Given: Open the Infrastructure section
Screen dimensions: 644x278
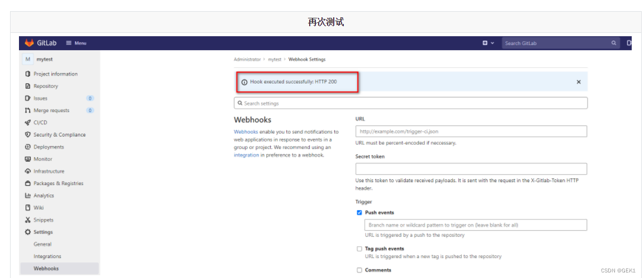Looking at the screenshot, I should [x=49, y=172].
